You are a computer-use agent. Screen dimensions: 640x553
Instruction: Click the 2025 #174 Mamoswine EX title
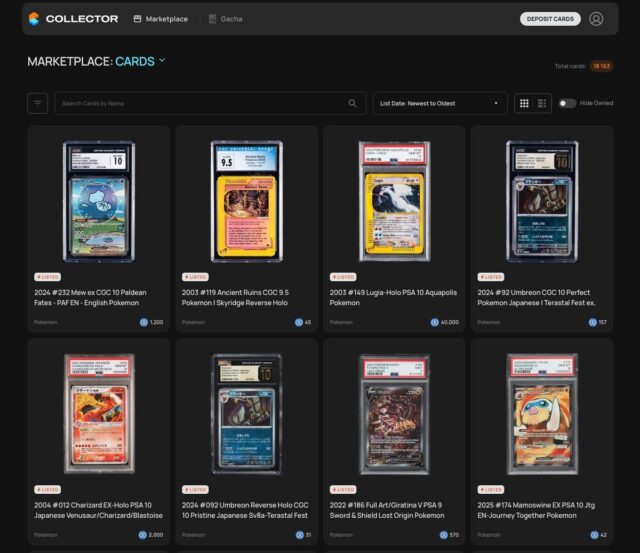[536, 510]
